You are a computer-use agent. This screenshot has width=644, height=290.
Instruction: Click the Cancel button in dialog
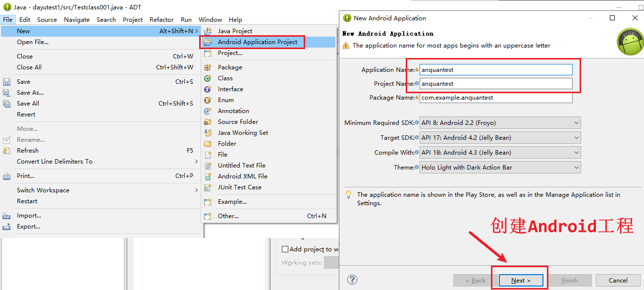click(x=618, y=281)
